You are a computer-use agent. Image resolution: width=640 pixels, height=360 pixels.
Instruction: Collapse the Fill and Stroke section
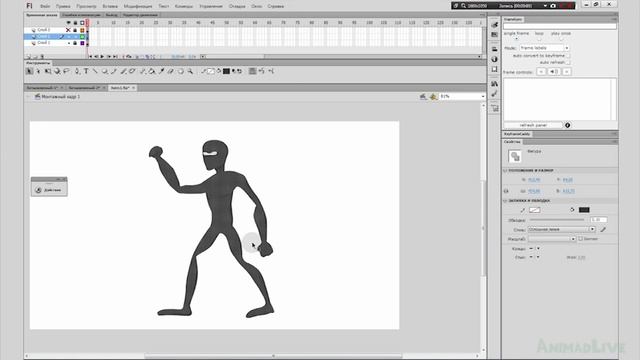tap(505, 201)
